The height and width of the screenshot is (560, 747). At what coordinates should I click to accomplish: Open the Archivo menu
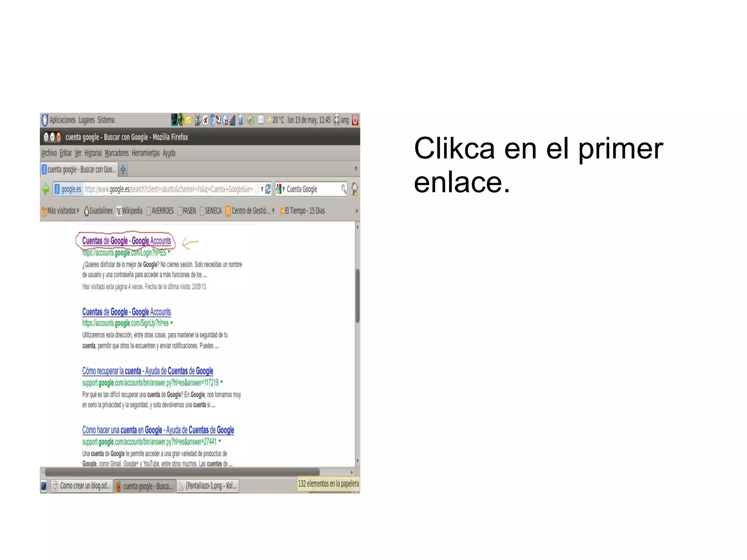49,153
